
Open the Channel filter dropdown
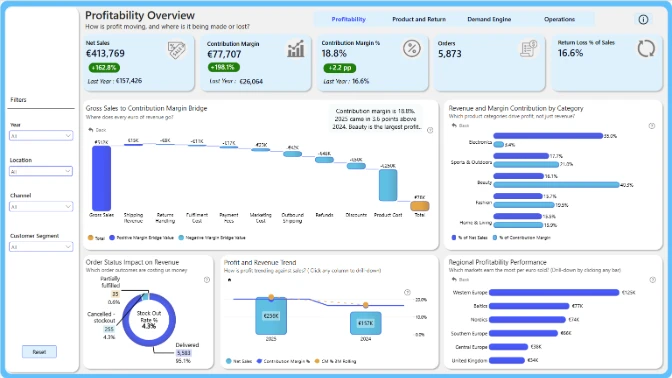tap(41, 207)
